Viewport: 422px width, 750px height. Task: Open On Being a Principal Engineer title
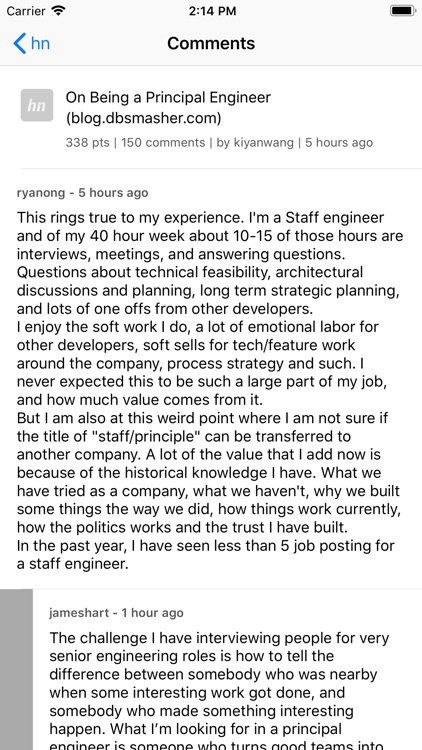[x=168, y=98]
